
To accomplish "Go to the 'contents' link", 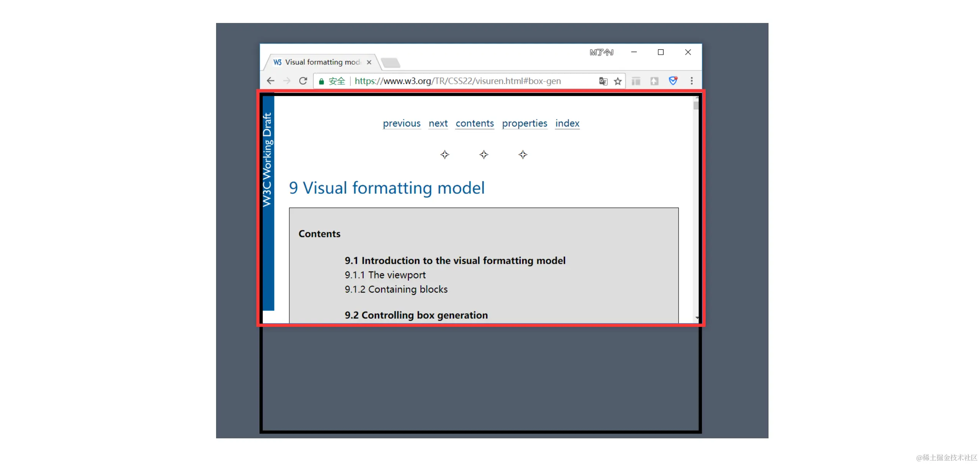I will point(474,123).
